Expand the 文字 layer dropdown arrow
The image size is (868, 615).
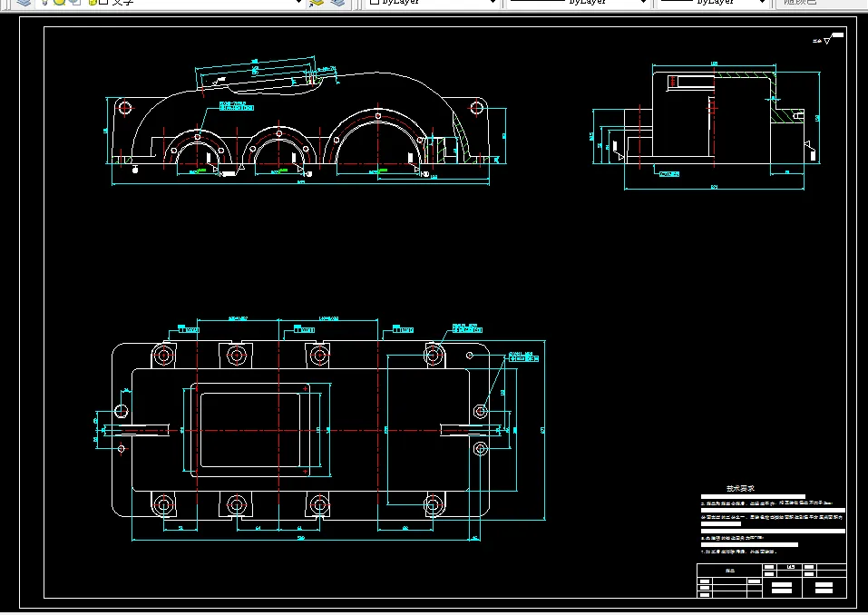[x=299, y=2]
